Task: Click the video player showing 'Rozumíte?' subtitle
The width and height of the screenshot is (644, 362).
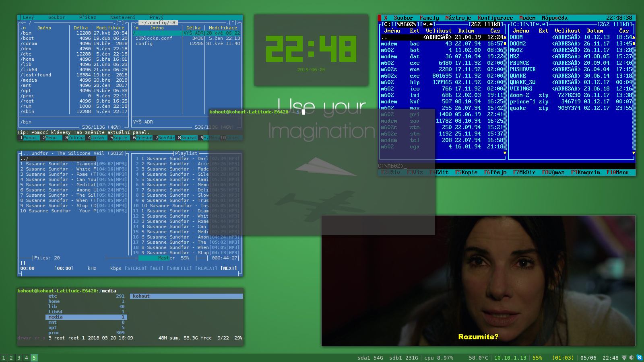Action: click(478, 281)
